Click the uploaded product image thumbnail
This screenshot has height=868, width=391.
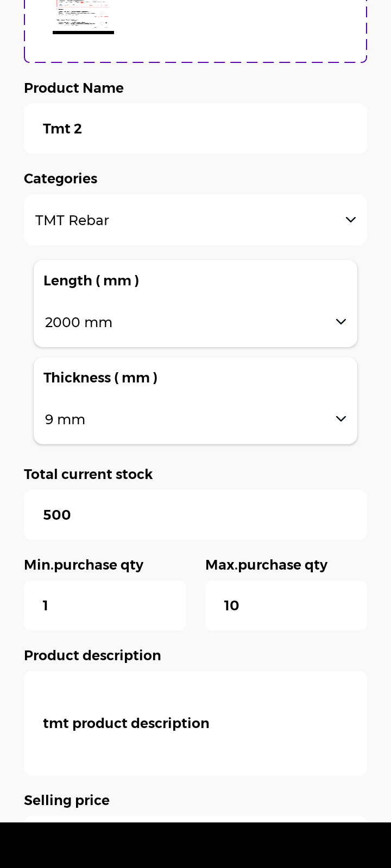click(83, 16)
